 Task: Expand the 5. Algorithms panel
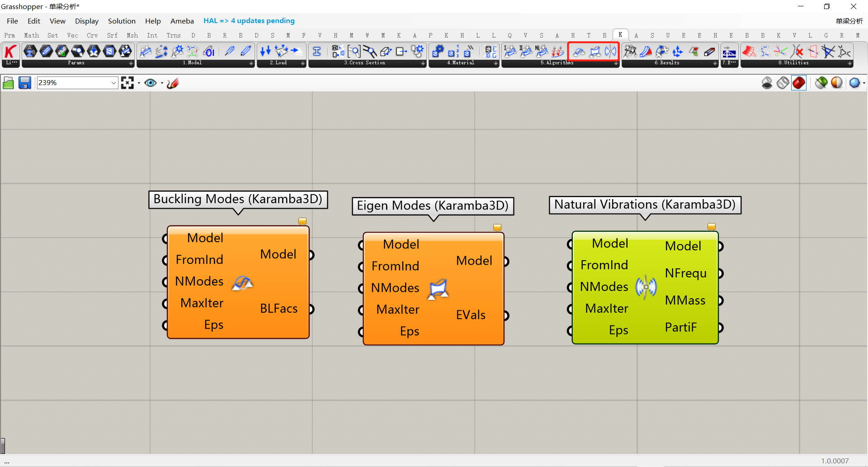616,63
